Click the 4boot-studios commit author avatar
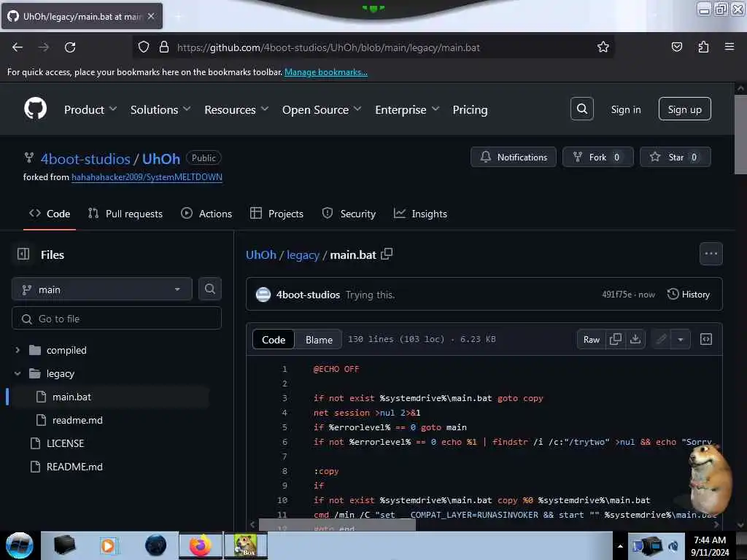Viewport: 747px width, 560px height. point(263,295)
